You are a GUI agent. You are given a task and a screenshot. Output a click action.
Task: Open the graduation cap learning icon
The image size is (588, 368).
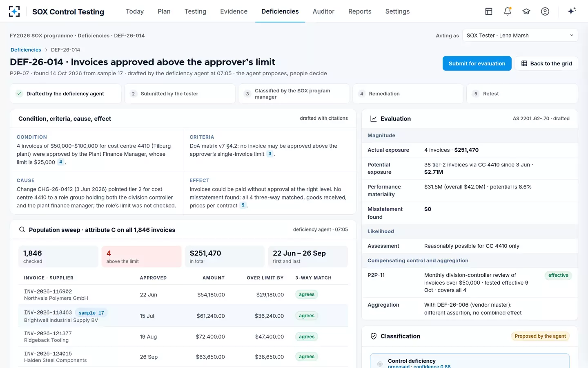tap(526, 11)
